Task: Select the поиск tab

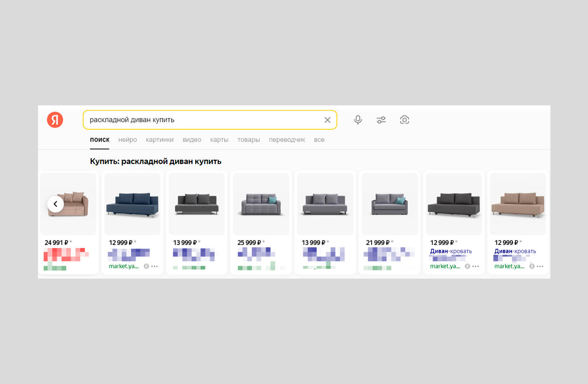Action: pos(99,140)
